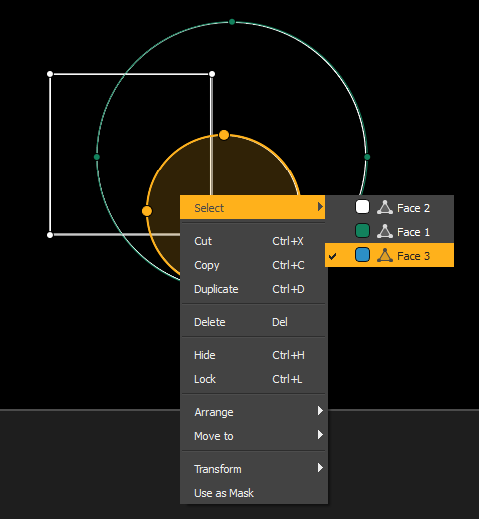The height and width of the screenshot is (519, 479).
Task: Click the Face 3 mesh triangle icon
Action: (x=385, y=255)
